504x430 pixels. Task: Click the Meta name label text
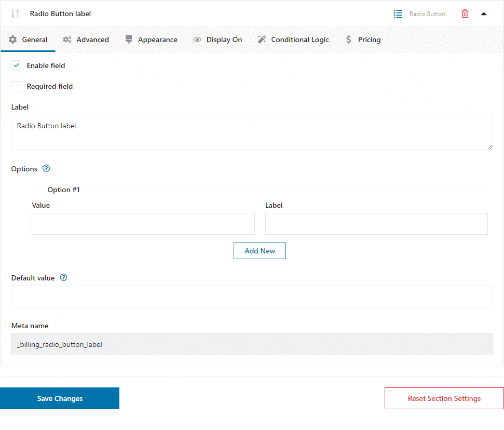30,326
